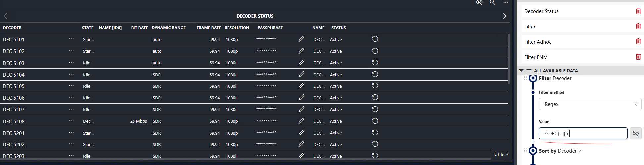This screenshot has height=165, width=644.
Task: Go to previous page with left chevron
Action: point(6,16)
